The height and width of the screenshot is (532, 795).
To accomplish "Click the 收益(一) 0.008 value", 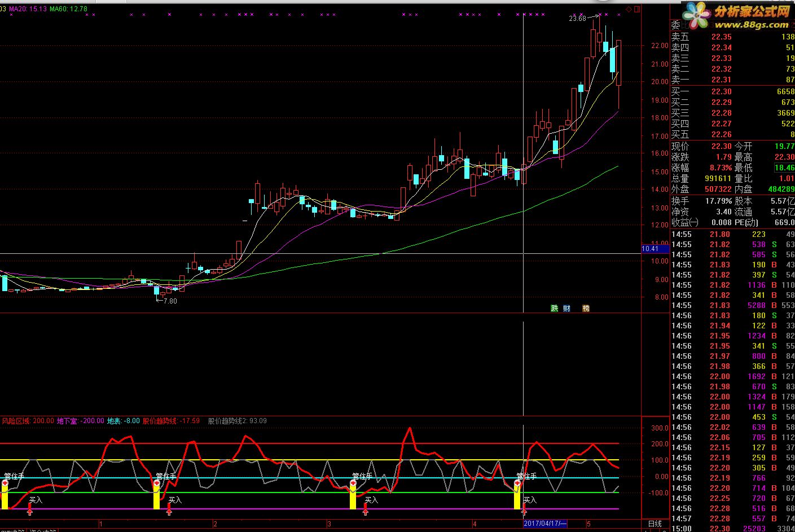I will [722, 222].
